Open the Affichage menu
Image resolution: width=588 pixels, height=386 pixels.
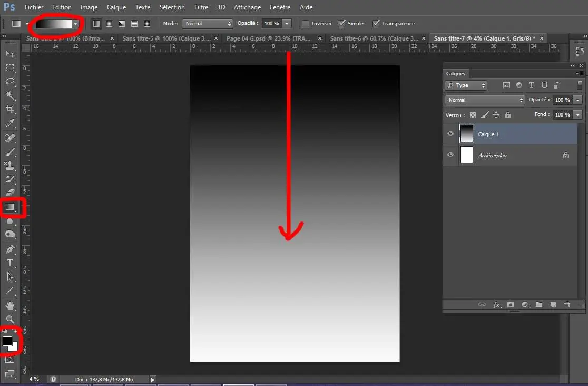pos(247,7)
